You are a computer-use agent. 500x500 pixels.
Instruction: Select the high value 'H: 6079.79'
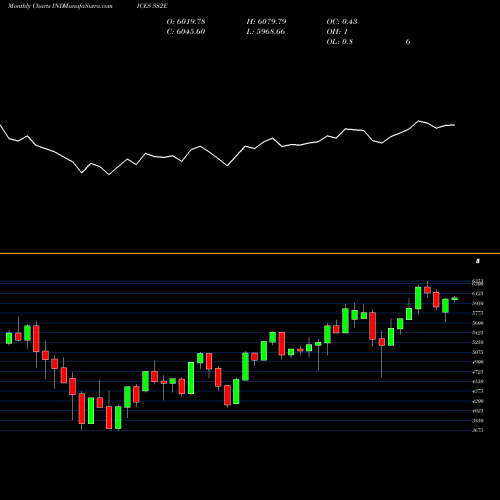tap(266, 22)
